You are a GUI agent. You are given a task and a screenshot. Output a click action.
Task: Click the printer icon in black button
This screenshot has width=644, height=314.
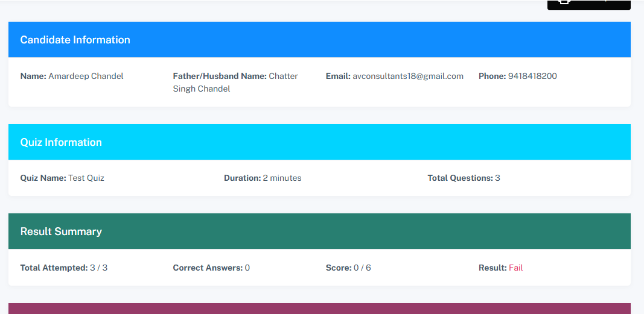tap(564, 2)
